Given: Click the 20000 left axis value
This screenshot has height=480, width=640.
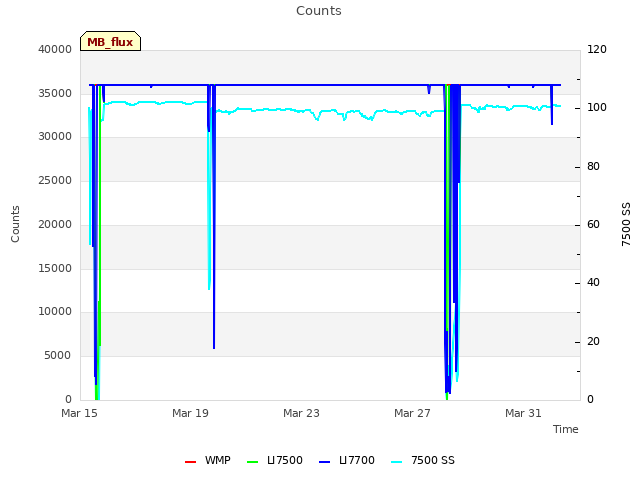Looking at the screenshot, I should click(x=55, y=224).
